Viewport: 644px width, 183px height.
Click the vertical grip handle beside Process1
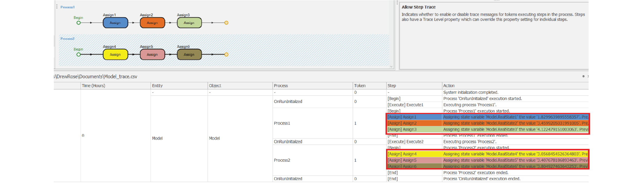57,7
